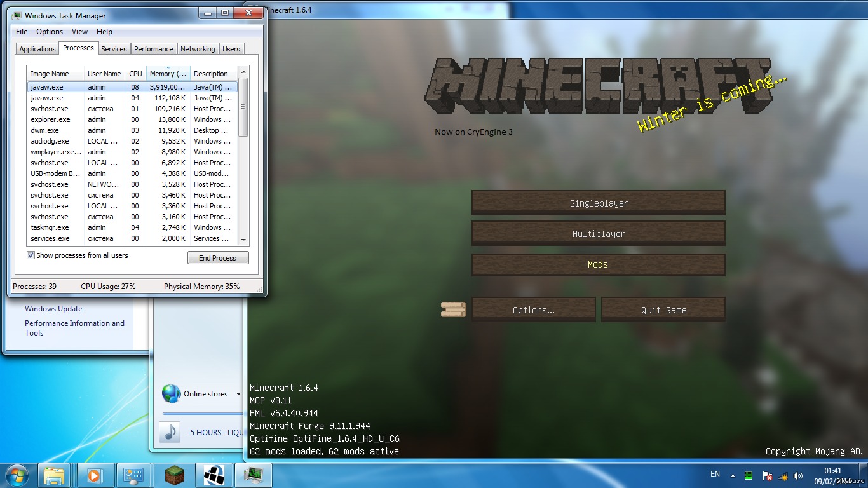Switch to the Services tab
Screen dimensions: 868x488
tap(114, 49)
